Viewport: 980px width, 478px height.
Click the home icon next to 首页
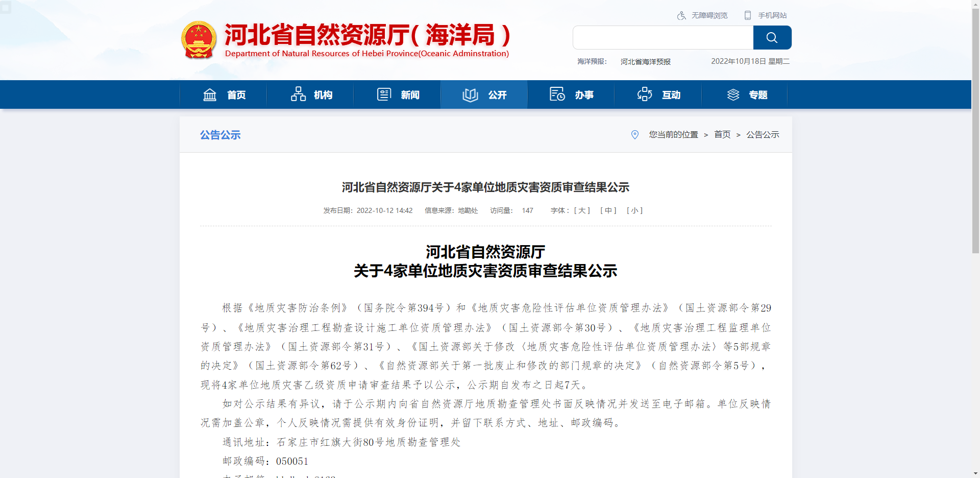(210, 94)
